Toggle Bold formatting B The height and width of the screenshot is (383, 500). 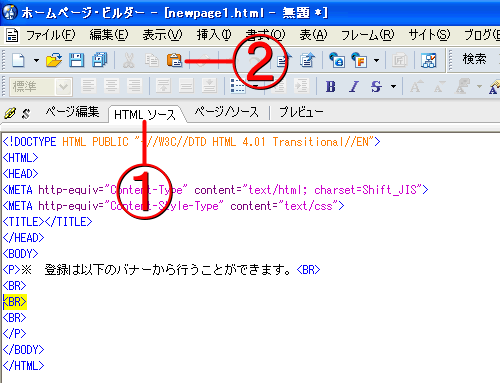(x=330, y=87)
